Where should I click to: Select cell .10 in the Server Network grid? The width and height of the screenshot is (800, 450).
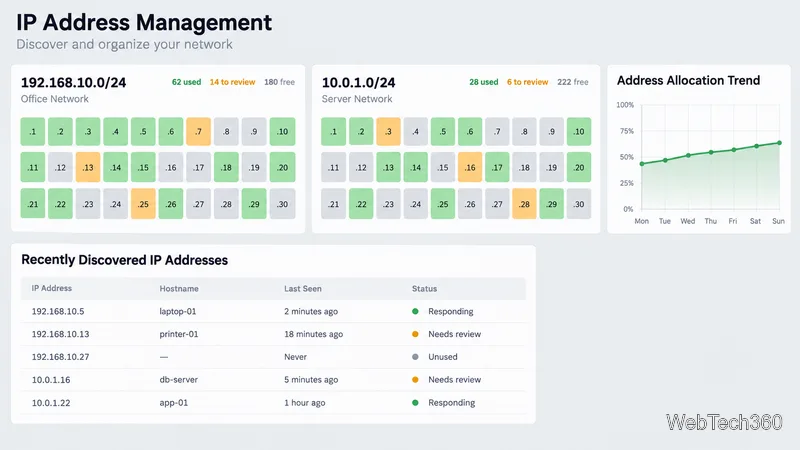[x=579, y=132]
